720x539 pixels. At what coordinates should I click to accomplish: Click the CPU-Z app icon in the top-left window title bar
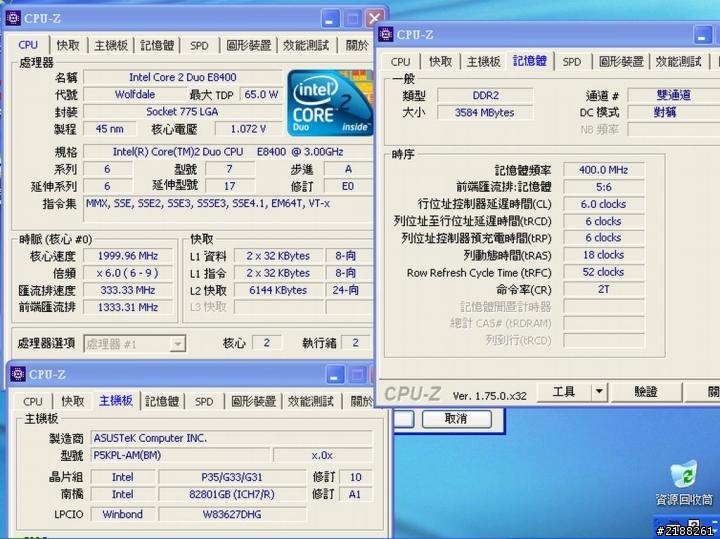click(x=13, y=18)
